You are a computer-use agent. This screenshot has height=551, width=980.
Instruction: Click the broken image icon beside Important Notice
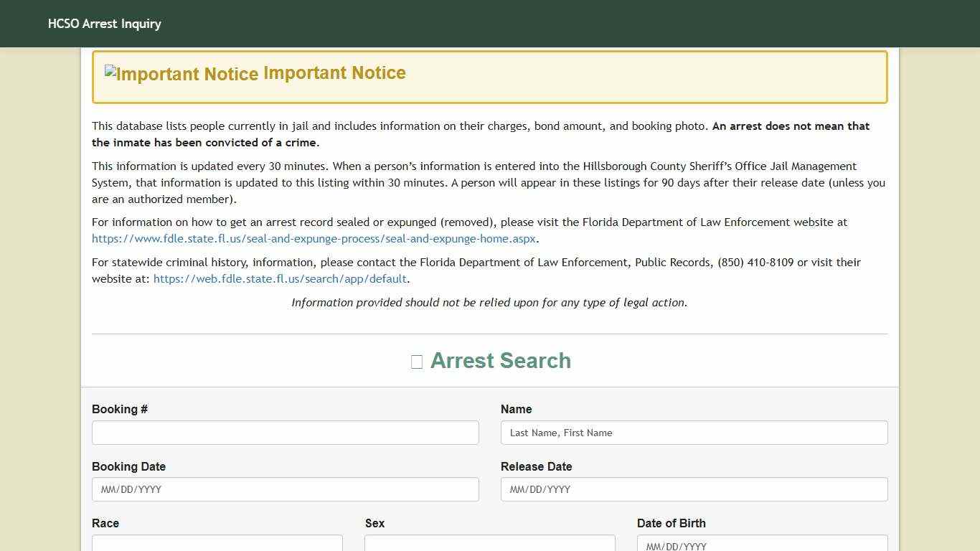tap(109, 71)
